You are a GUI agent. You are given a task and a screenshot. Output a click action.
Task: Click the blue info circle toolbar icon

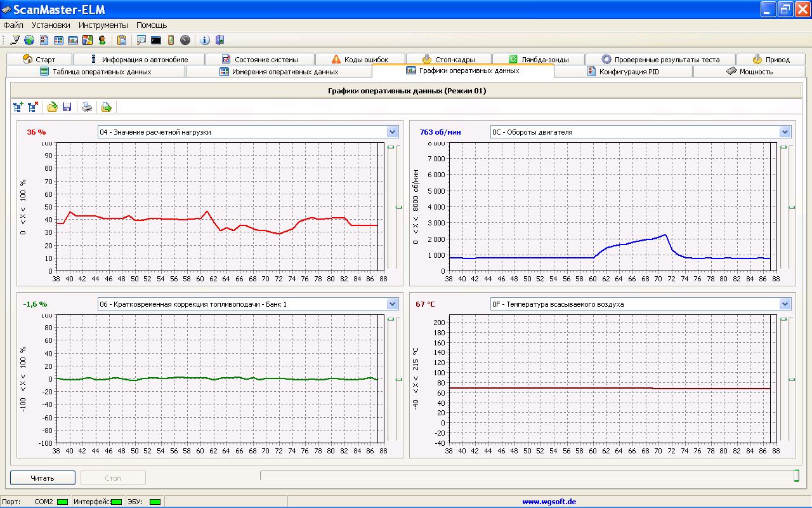coord(205,40)
